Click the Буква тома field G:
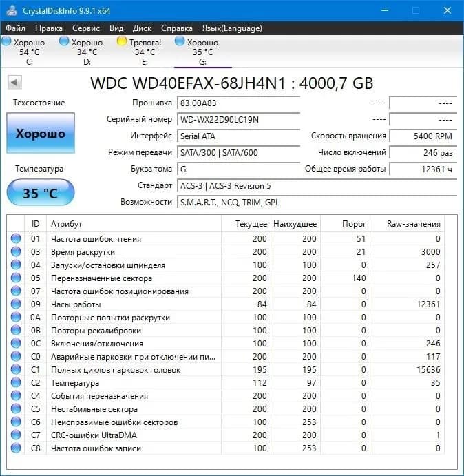The image size is (464, 476). point(238,169)
